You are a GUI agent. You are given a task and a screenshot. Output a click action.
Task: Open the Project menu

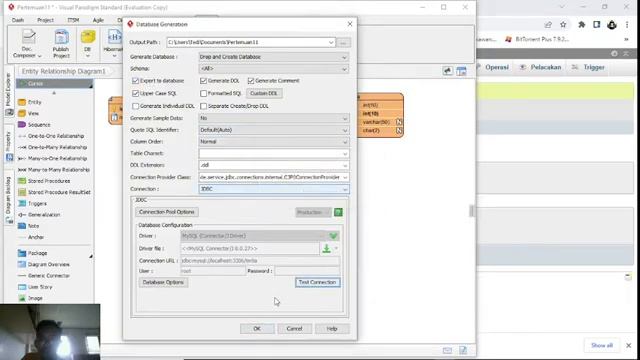[x=45, y=20]
